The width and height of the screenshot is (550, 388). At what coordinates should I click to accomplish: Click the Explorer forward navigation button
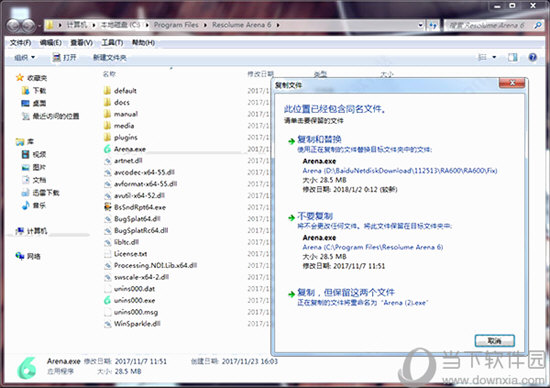[x=29, y=26]
